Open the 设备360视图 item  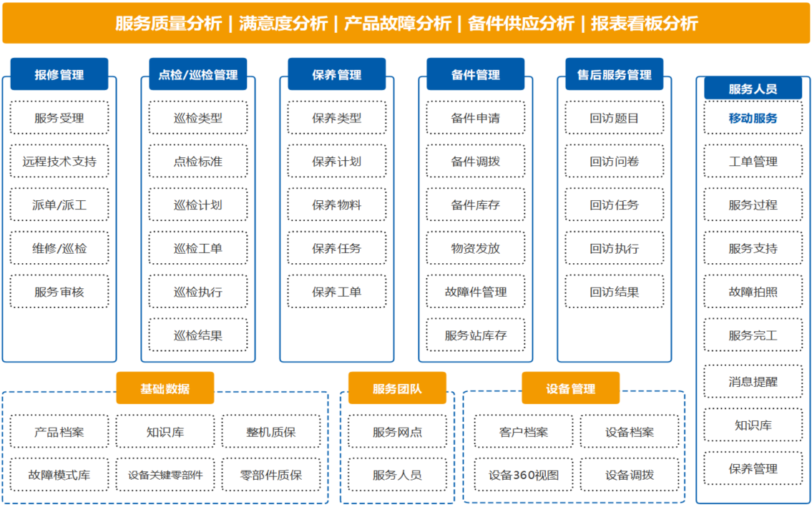pos(524,475)
